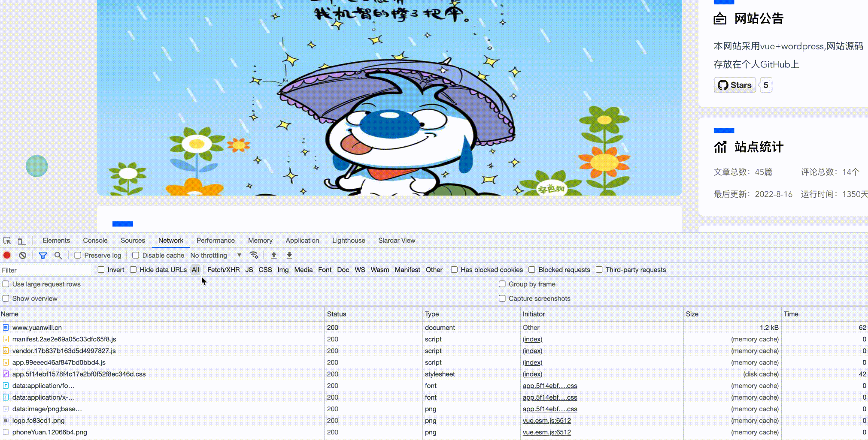
Task: Click the green floating circle button
Action: click(x=36, y=166)
